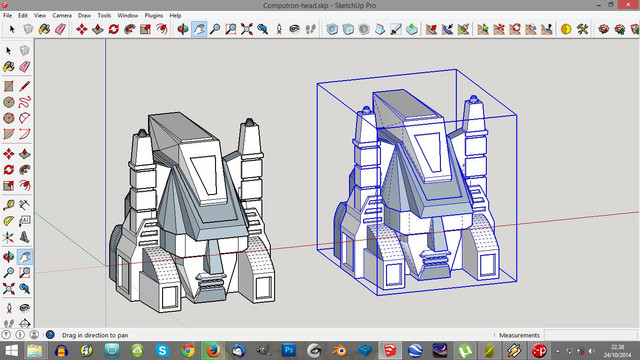Select the Circle tool in the left tool set

(9, 102)
